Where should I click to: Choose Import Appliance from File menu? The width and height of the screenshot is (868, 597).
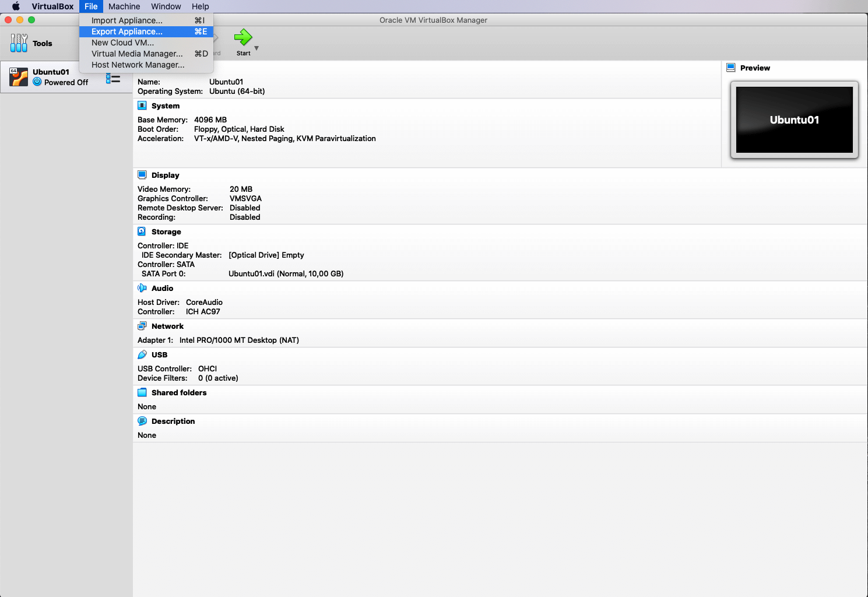tap(146, 20)
